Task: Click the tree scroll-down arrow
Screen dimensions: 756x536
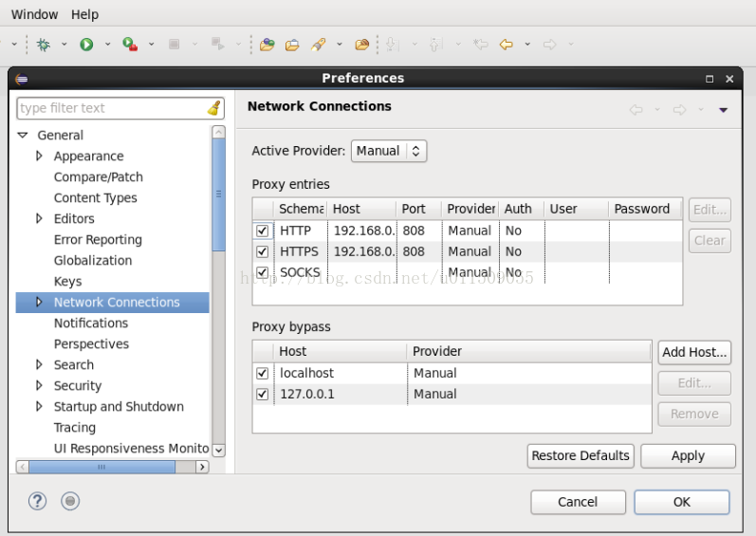Action: coord(218,451)
